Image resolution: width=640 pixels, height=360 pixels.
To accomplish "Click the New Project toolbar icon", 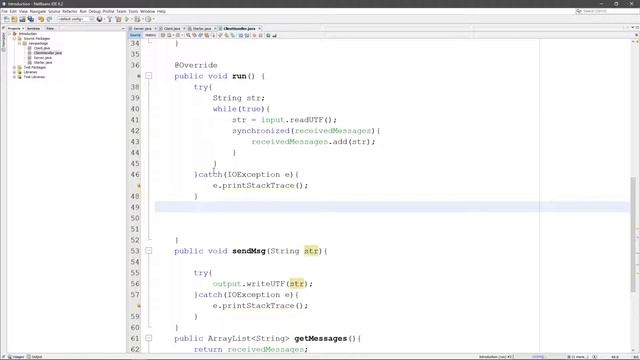I will point(14,19).
